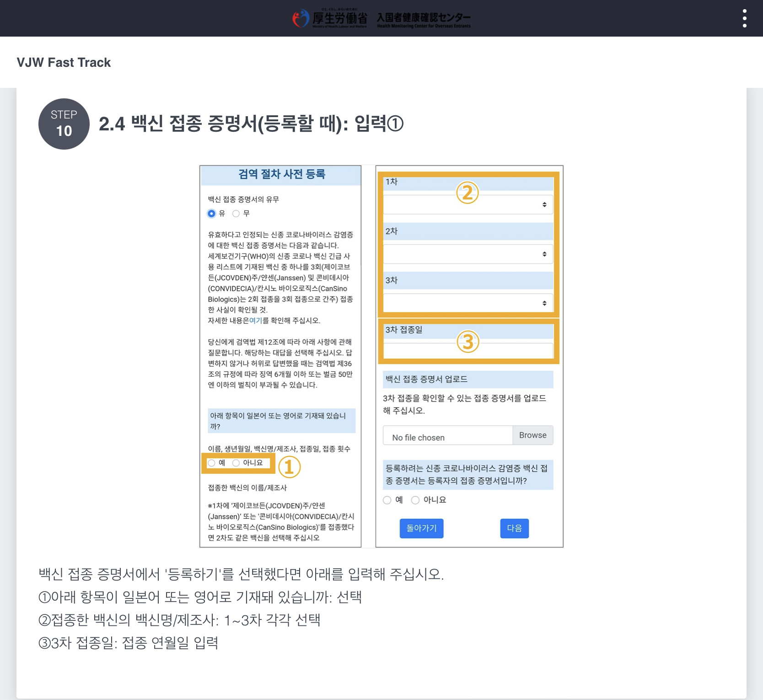This screenshot has height=700, width=763.
Task: Select 아니요 for registrant's own certificate question
Action: click(x=415, y=500)
